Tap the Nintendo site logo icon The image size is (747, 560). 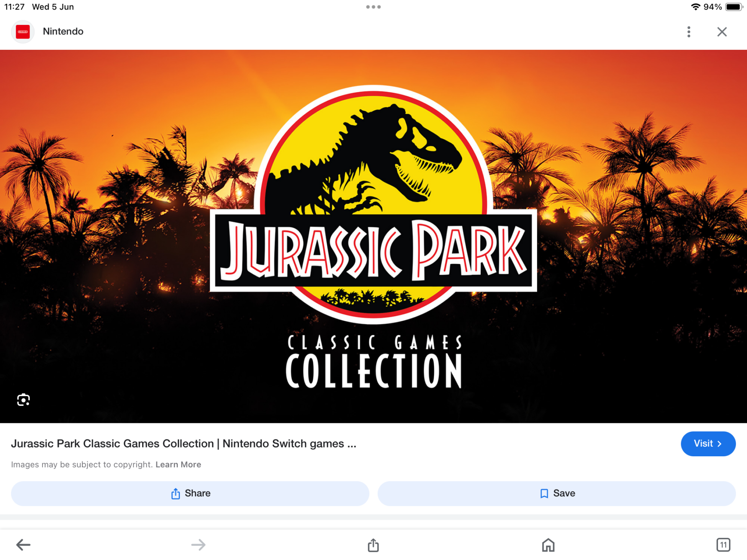tap(23, 32)
